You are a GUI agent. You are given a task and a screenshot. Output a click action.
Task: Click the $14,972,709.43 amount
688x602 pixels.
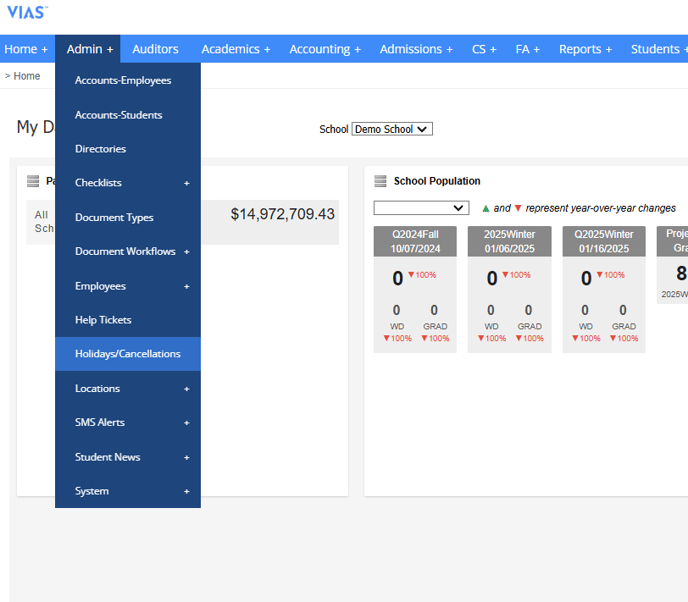coord(283,214)
